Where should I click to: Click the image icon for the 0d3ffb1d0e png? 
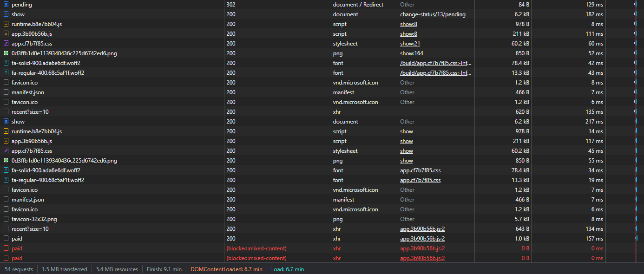pos(7,53)
